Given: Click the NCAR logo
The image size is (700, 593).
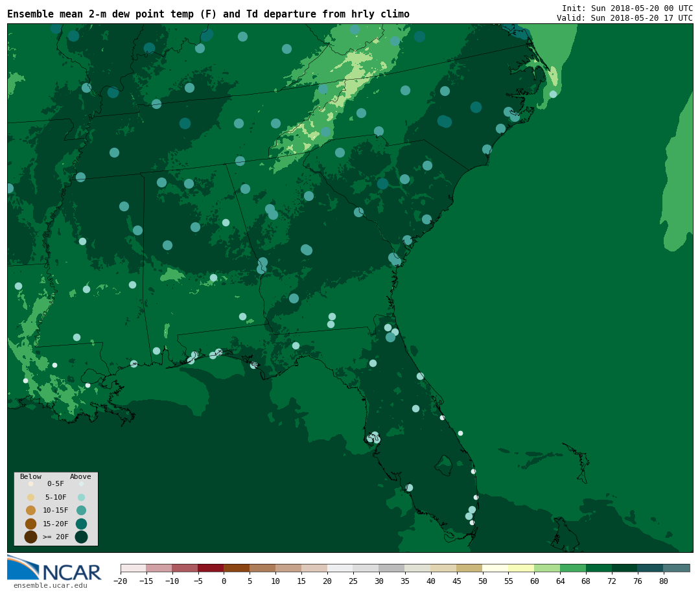Looking at the screenshot, I should [54, 568].
